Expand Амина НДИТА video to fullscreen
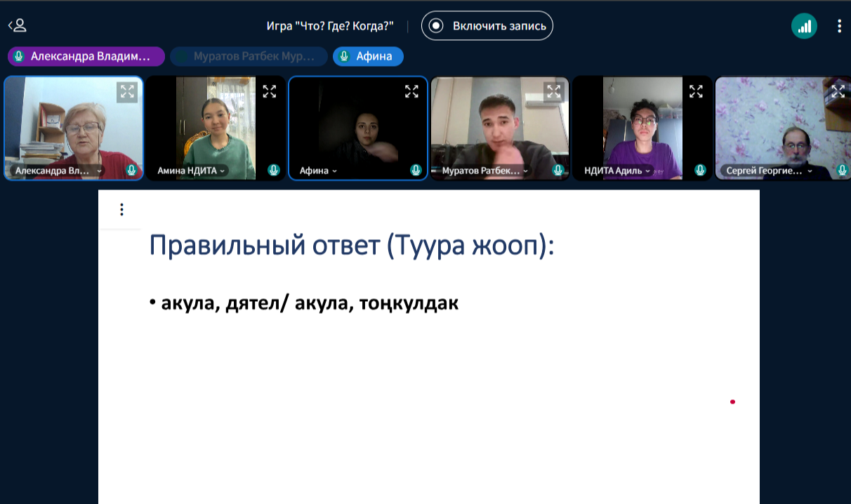Screen dimensions: 851x504 (x=270, y=91)
